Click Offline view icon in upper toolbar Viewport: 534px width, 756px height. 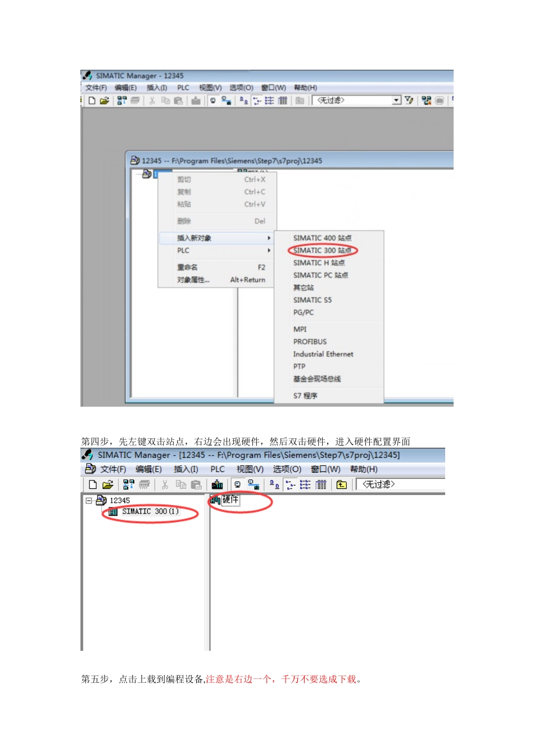click(213, 101)
